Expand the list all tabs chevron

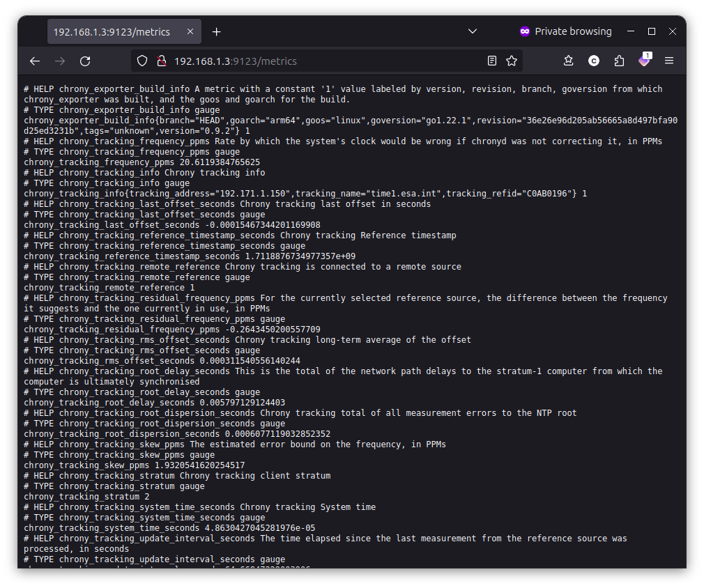pyautogui.click(x=473, y=31)
